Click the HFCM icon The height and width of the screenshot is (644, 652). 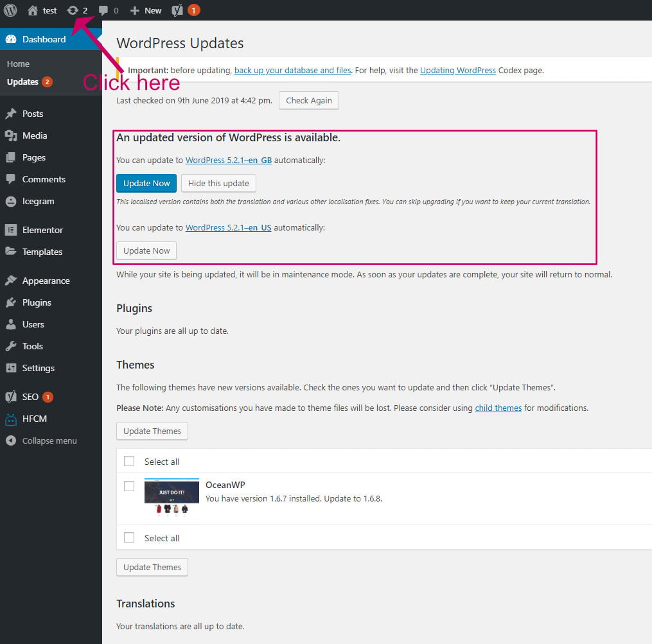pyautogui.click(x=11, y=419)
